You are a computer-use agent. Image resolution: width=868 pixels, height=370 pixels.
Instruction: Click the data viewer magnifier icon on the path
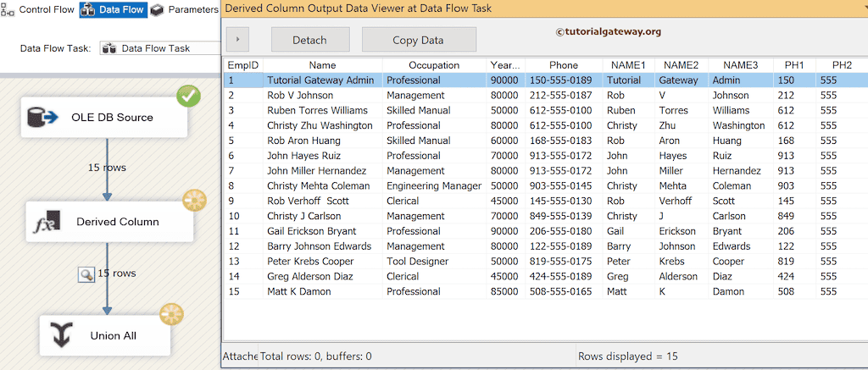86,273
